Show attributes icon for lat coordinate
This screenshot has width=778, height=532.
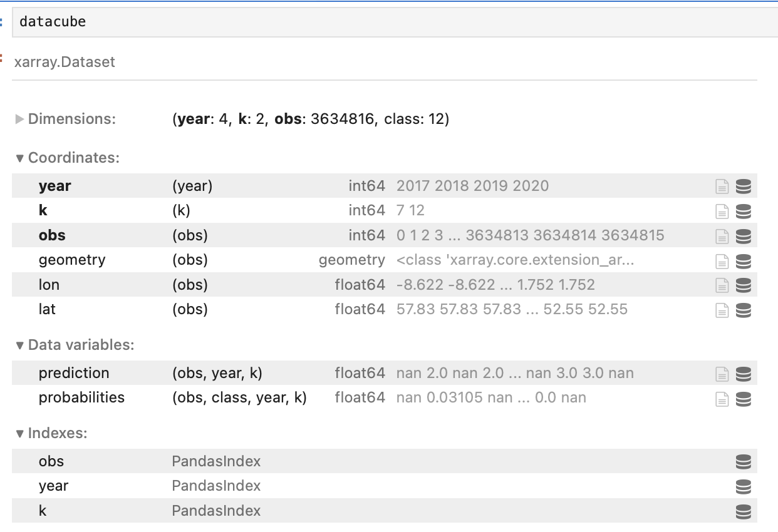pos(722,310)
